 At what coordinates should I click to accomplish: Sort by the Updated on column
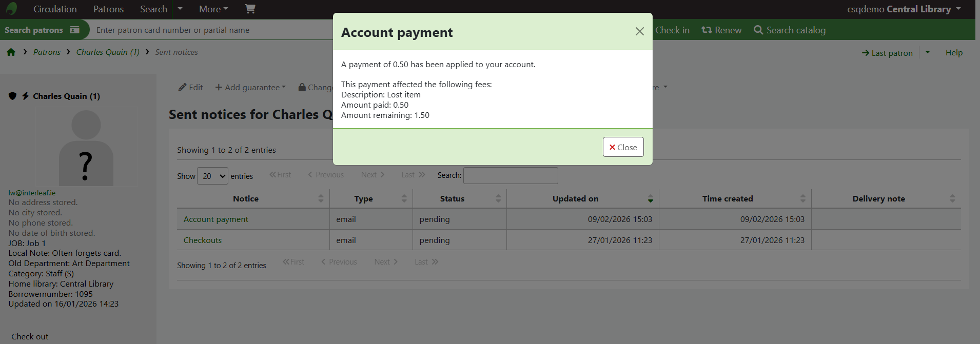pos(582,198)
